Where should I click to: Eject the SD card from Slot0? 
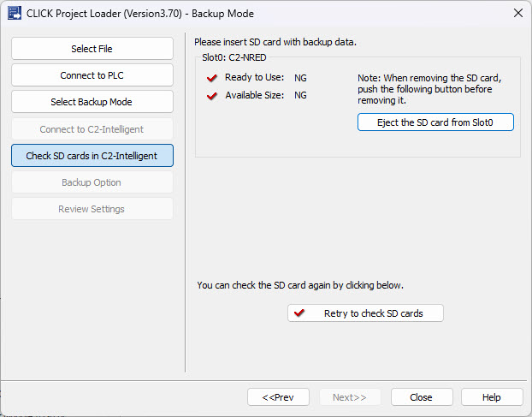point(435,122)
